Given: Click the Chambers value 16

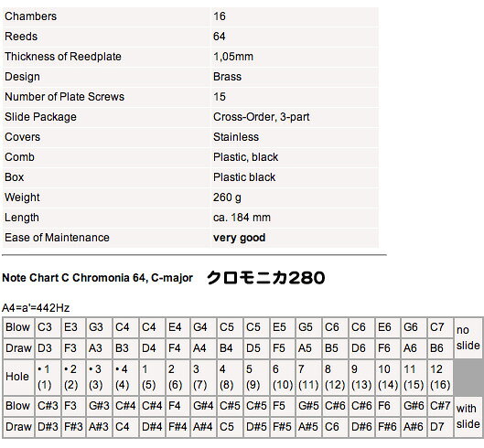Looking at the screenshot, I should pos(220,16).
